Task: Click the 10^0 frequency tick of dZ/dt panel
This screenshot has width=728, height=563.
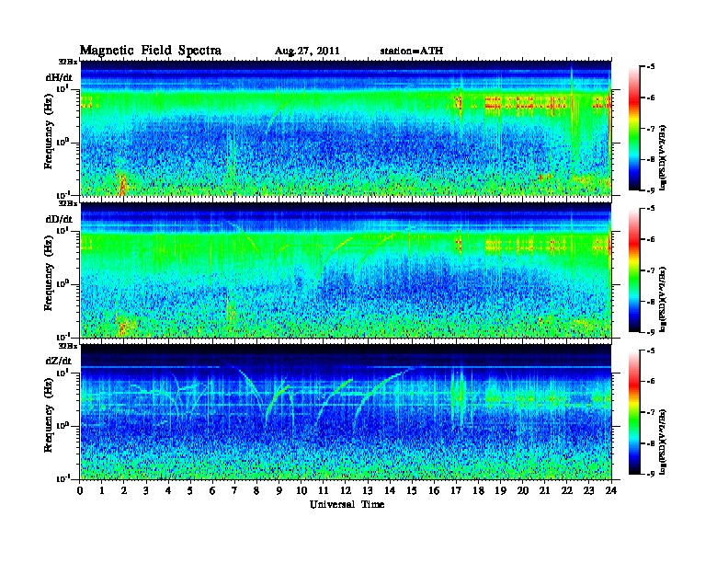Action: 63,425
